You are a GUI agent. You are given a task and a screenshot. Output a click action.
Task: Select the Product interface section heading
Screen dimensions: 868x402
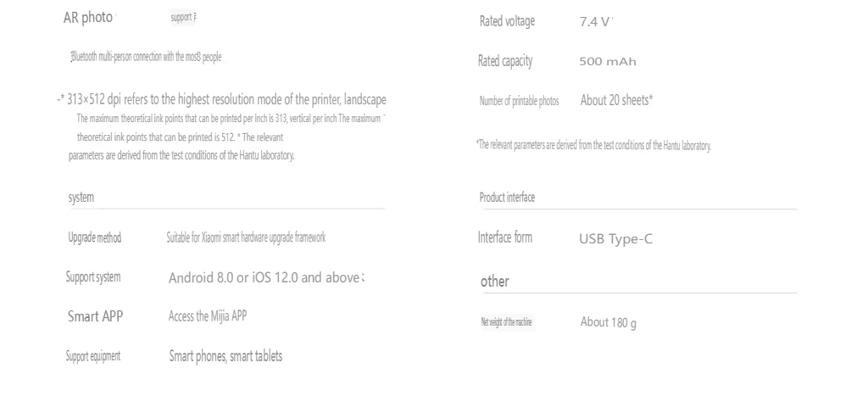pos(507,197)
